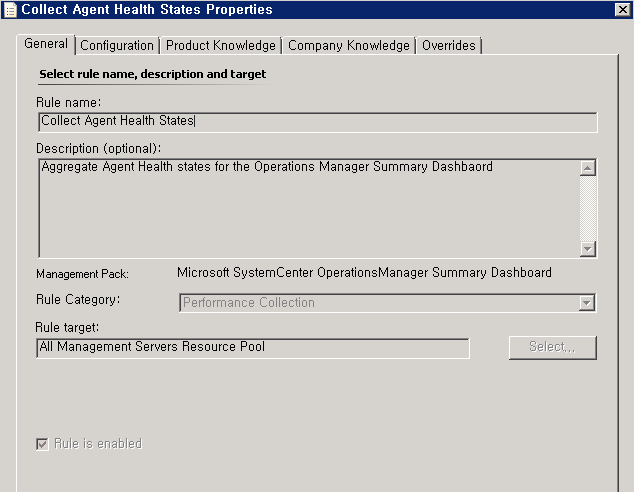
Task: Click the Management Pack name text
Action: [x=364, y=272]
